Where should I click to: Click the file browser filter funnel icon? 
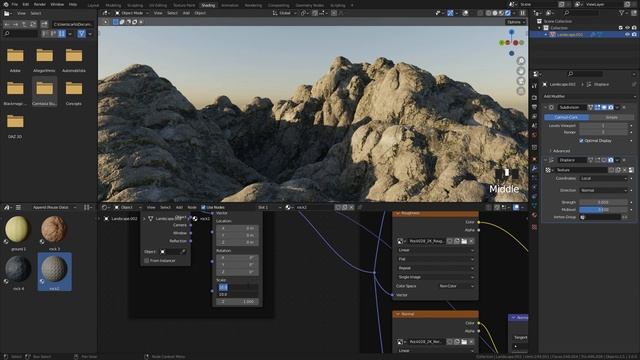(x=82, y=34)
